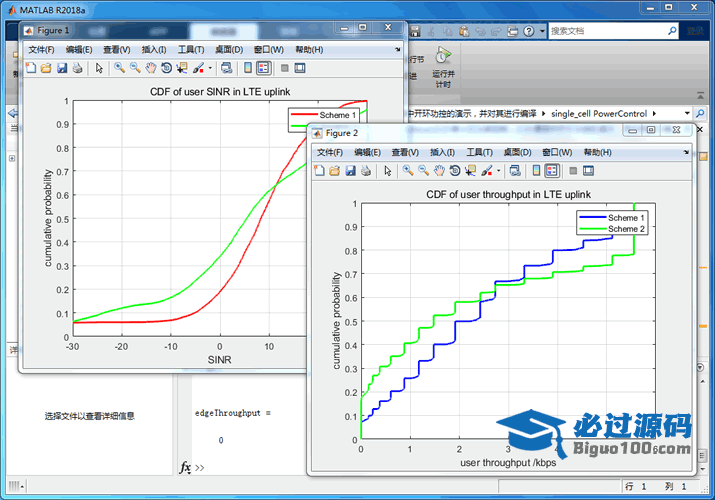This screenshot has height=500, width=715.
Task: Click the Scheme 1 legend entry in Figure 2
Action: [612, 218]
